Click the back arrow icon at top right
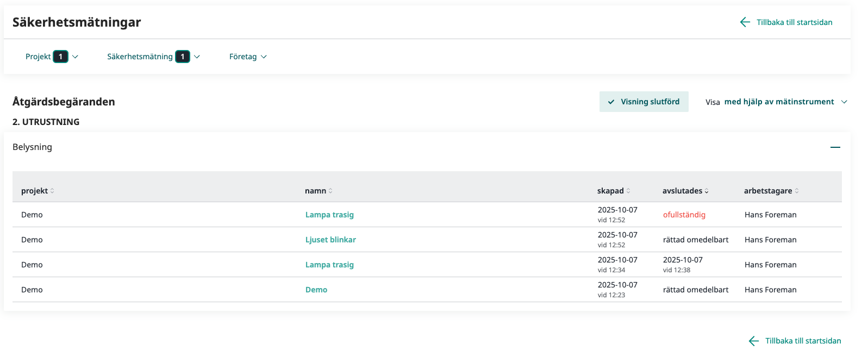The height and width of the screenshot is (356, 868). coord(745,22)
